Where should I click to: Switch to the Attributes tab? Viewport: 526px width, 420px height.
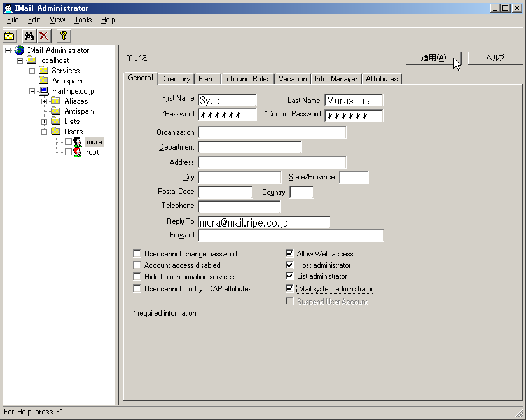click(x=382, y=79)
